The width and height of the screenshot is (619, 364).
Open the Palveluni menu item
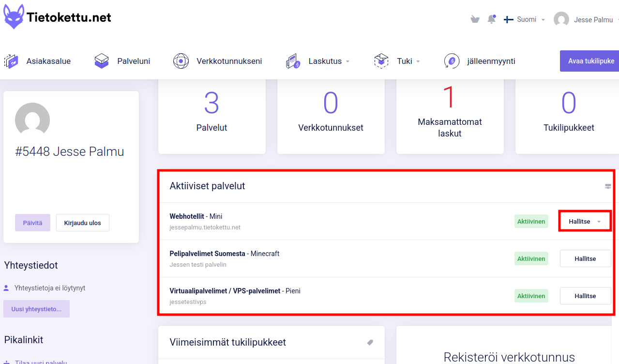(134, 61)
